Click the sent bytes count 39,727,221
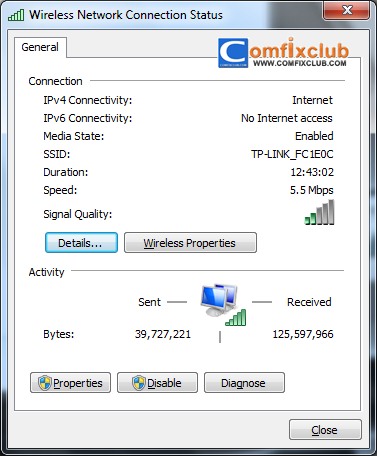 163,334
